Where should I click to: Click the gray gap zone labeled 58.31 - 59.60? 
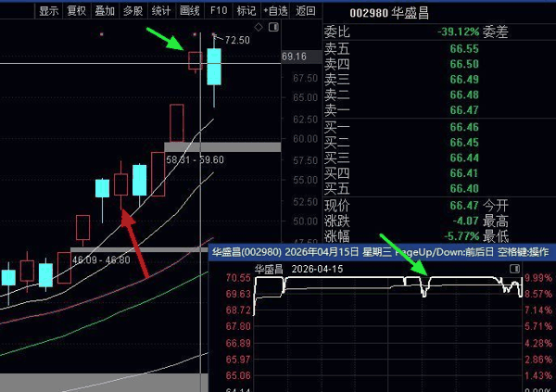[x=222, y=146]
